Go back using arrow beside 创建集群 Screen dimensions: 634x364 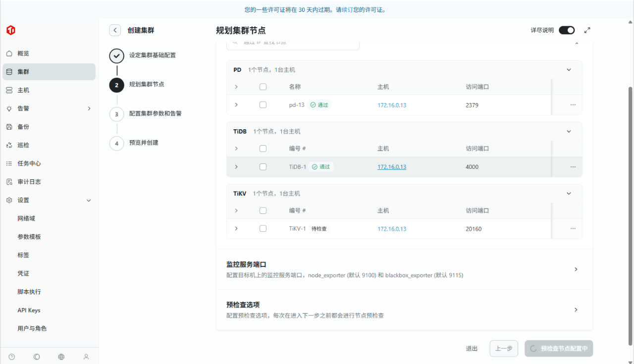(115, 30)
